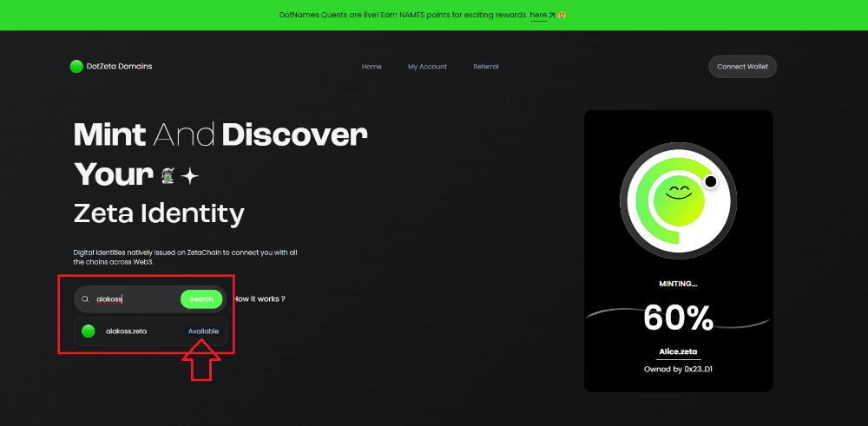
Task: Click the DotZeta Domains green logo circle
Action: [76, 67]
